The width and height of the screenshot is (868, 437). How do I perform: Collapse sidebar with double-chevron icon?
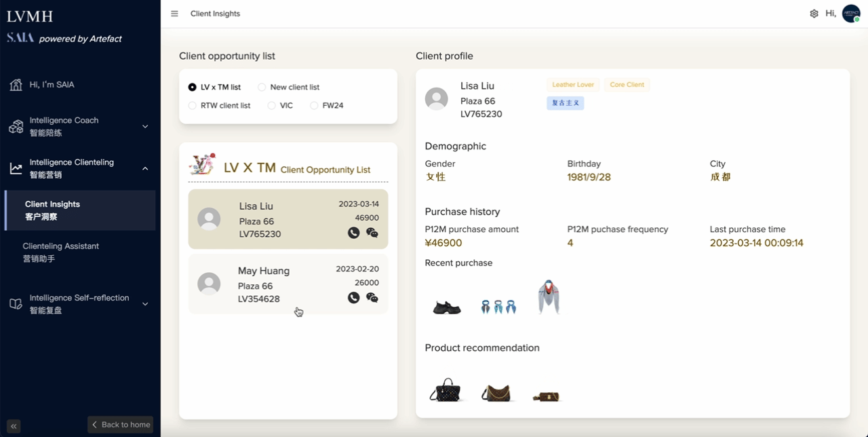[x=14, y=426]
